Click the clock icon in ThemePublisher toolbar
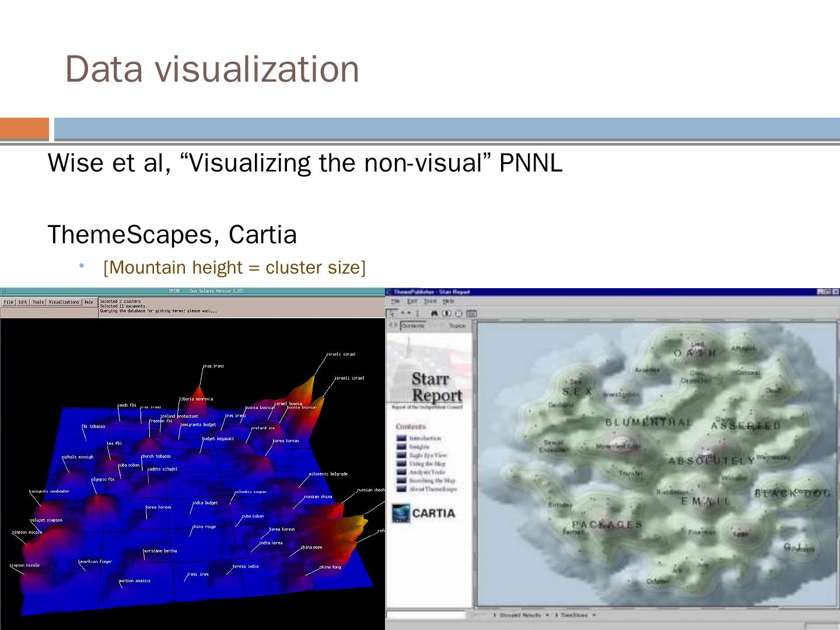 (x=459, y=313)
